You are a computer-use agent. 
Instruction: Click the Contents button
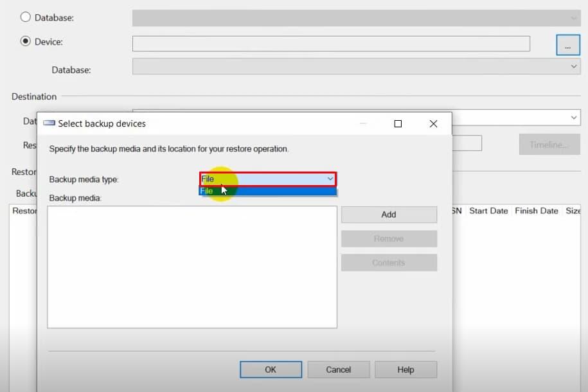[x=388, y=262]
